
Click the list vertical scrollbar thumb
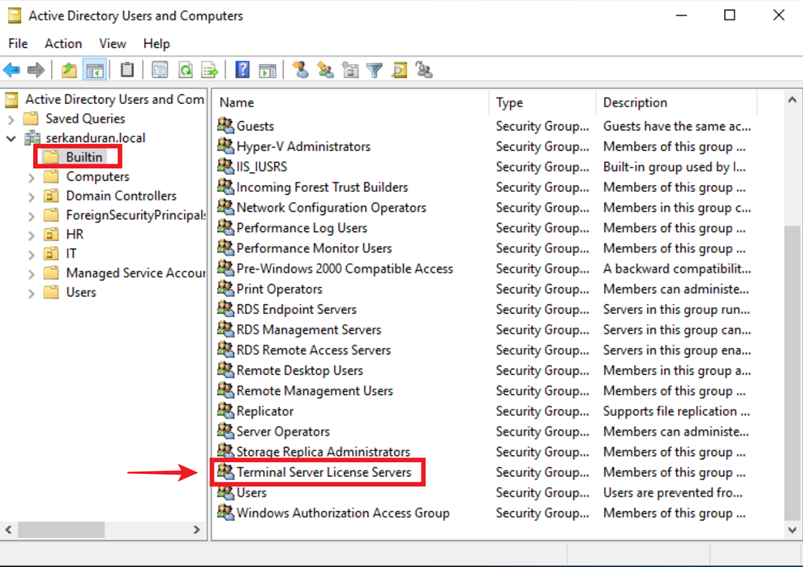coord(792,372)
